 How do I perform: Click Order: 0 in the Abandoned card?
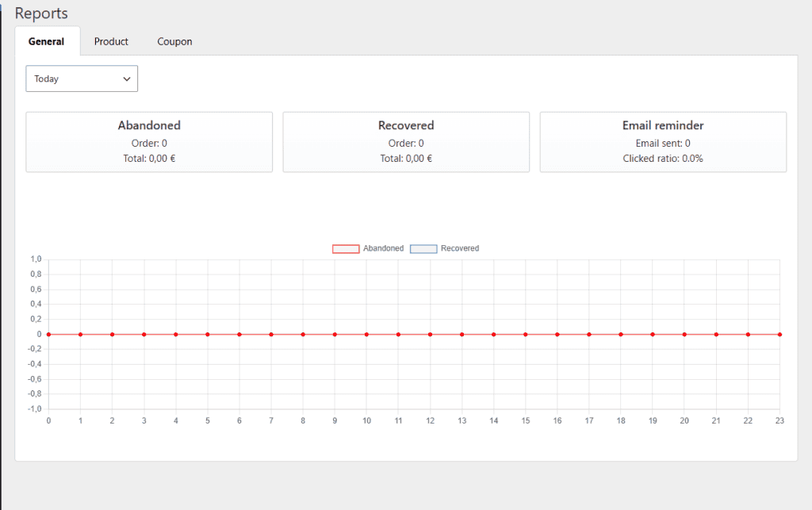[149, 144]
